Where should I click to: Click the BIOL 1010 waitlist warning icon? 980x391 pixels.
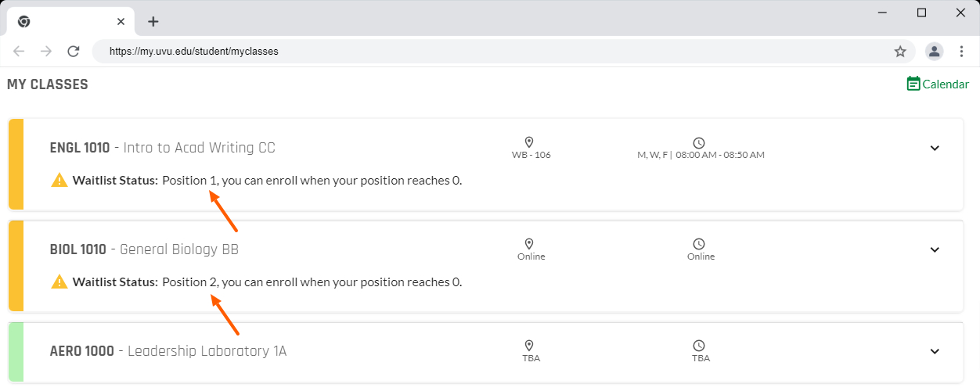click(59, 282)
